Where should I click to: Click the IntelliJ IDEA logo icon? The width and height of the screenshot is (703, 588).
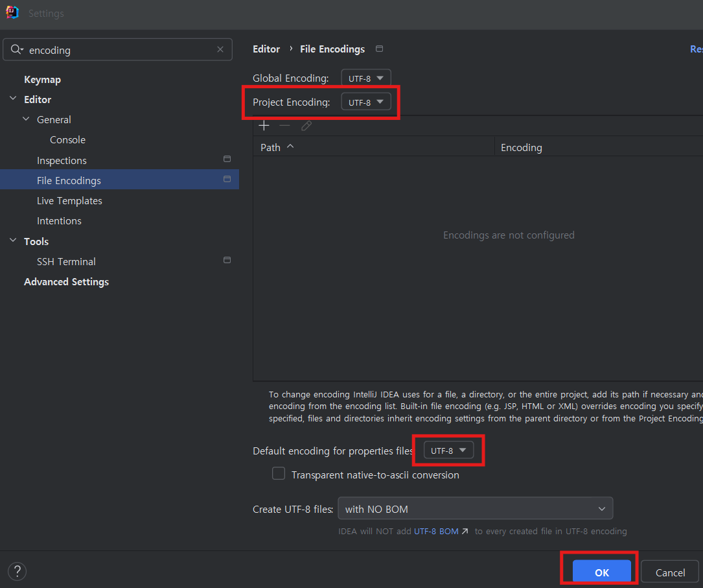12,12
